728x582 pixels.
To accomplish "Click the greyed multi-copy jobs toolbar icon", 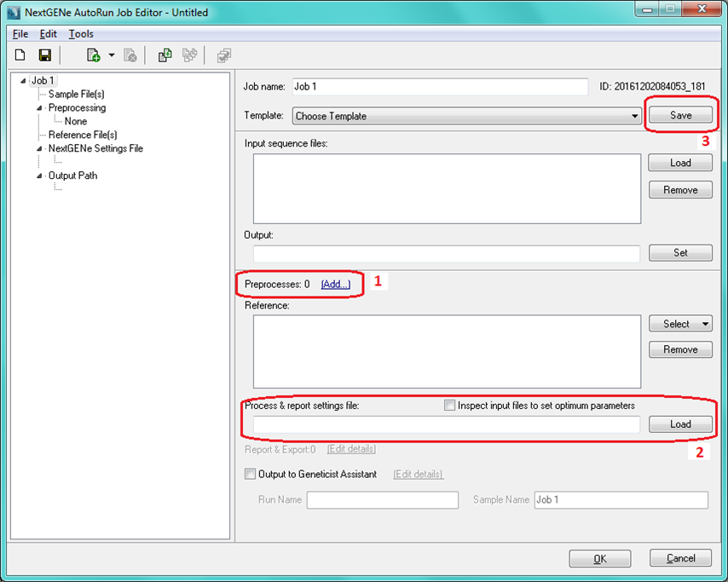I will 189,55.
